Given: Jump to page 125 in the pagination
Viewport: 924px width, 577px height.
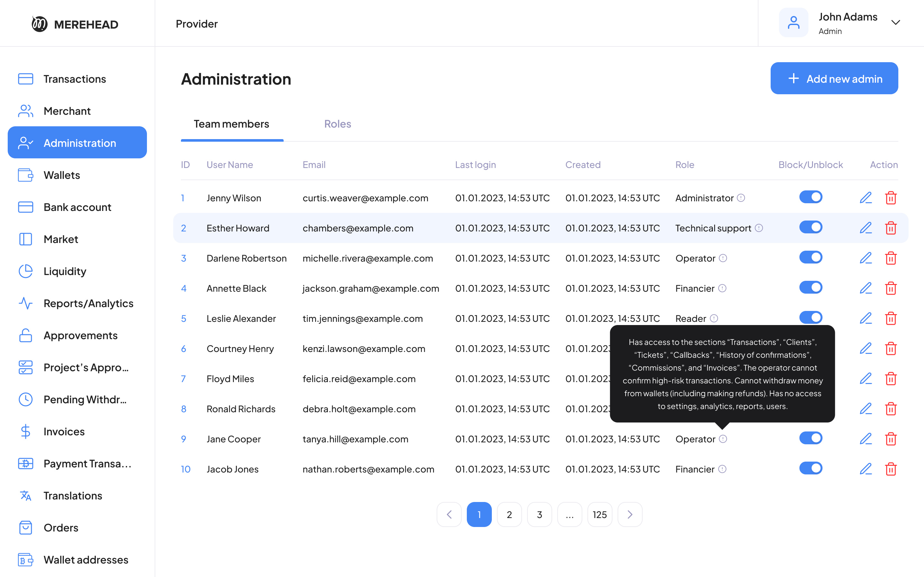Looking at the screenshot, I should (599, 514).
